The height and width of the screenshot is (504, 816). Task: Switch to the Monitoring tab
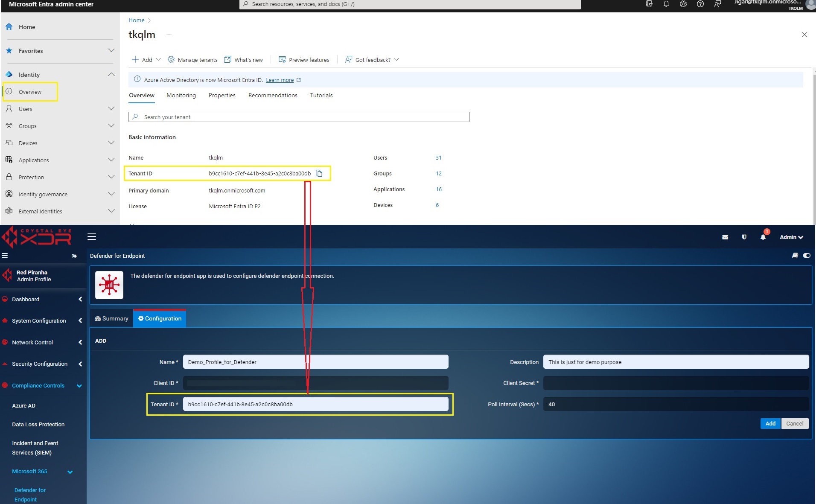[x=181, y=95]
